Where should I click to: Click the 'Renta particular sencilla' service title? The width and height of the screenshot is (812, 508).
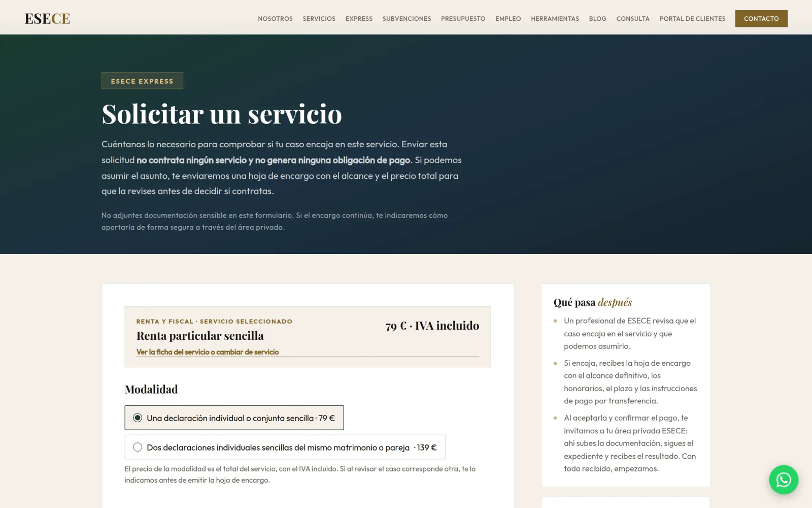(x=200, y=336)
